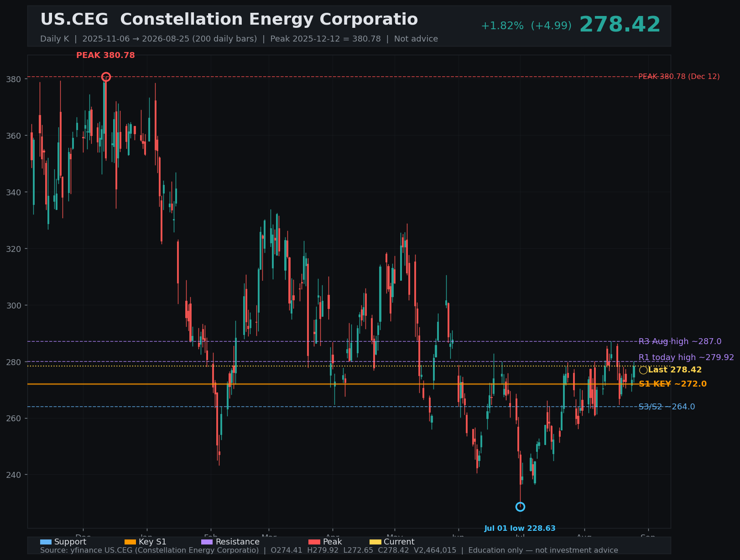Click the 'Key S1' legend text

(152, 542)
